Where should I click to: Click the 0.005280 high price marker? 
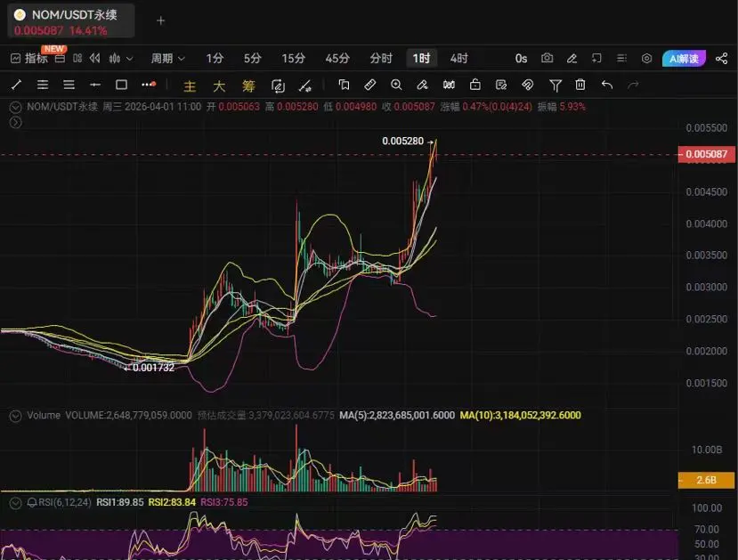pos(403,142)
